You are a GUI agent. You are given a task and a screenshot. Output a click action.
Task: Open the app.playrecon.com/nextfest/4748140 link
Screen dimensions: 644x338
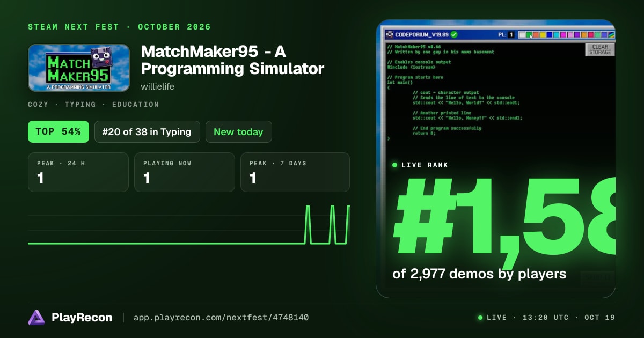tap(221, 318)
